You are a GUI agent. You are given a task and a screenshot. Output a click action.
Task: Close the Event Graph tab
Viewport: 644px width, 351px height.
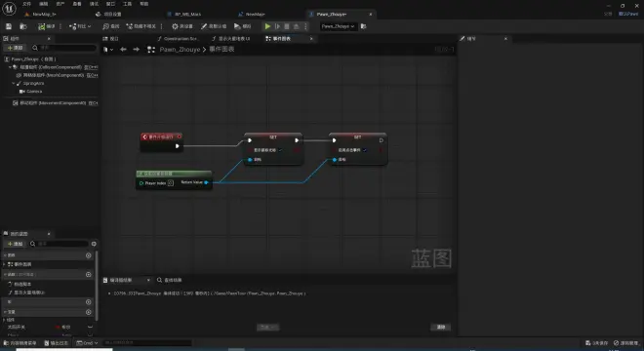(x=311, y=39)
